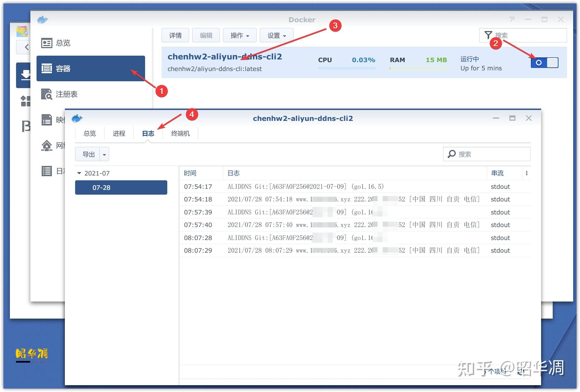Click the 详情 details button

click(x=175, y=35)
